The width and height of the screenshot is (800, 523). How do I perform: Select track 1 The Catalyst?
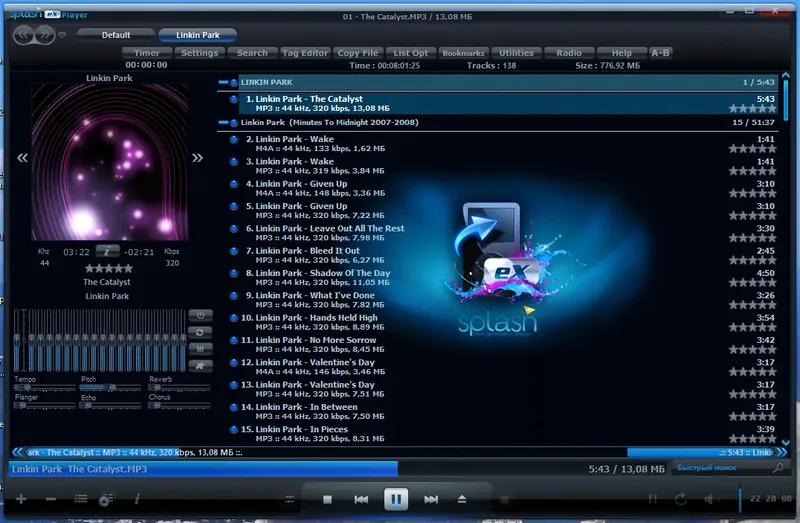pyautogui.click(x=508, y=103)
